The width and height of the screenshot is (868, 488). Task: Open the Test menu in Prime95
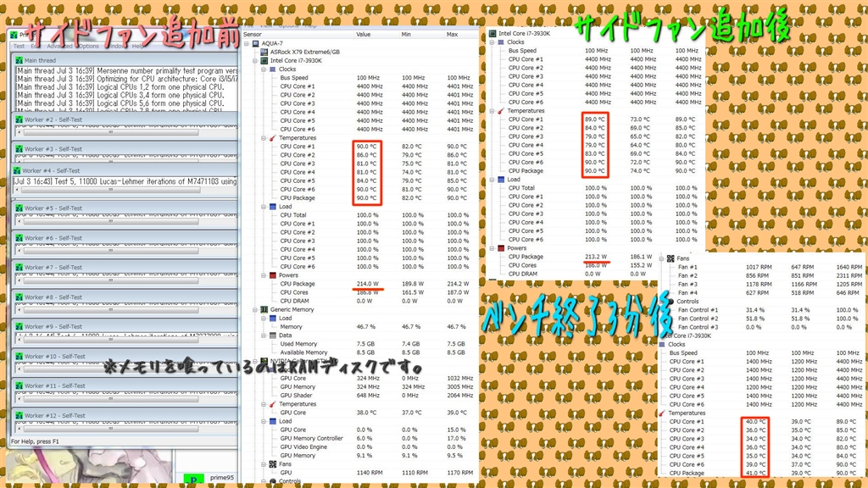coord(19,47)
